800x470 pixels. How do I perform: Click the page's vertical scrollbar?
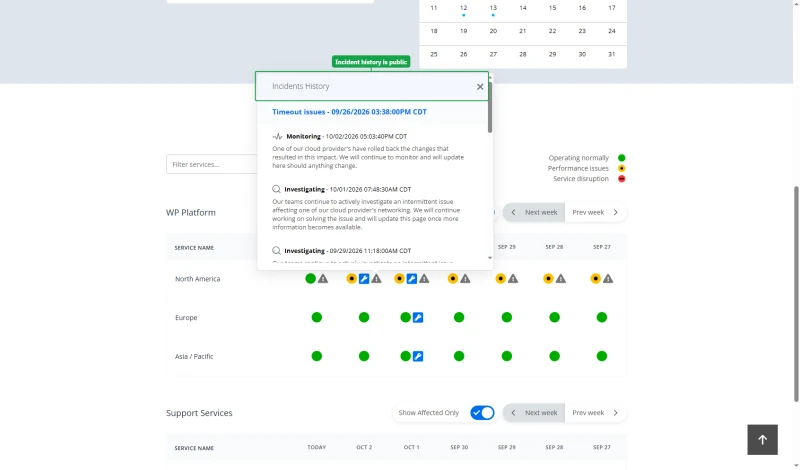(x=796, y=294)
